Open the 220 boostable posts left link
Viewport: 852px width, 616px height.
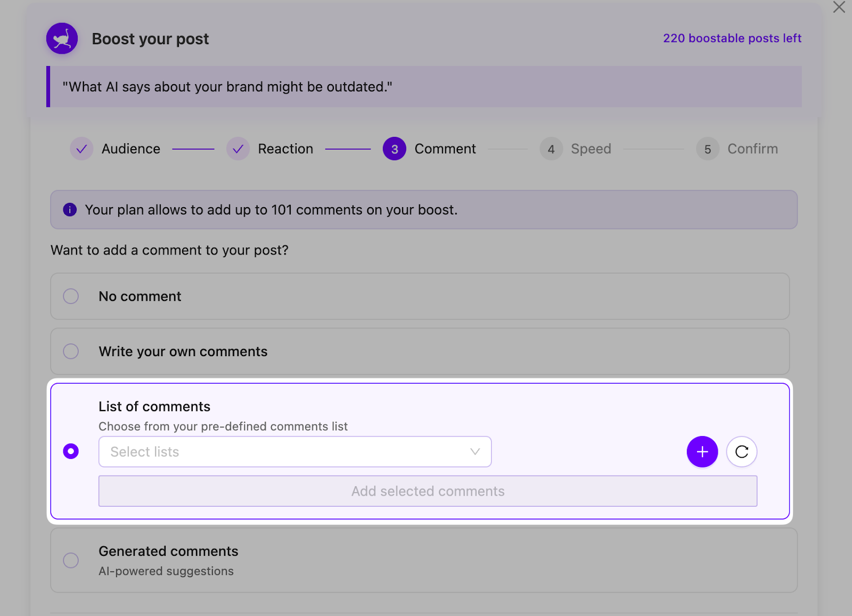pyautogui.click(x=732, y=38)
